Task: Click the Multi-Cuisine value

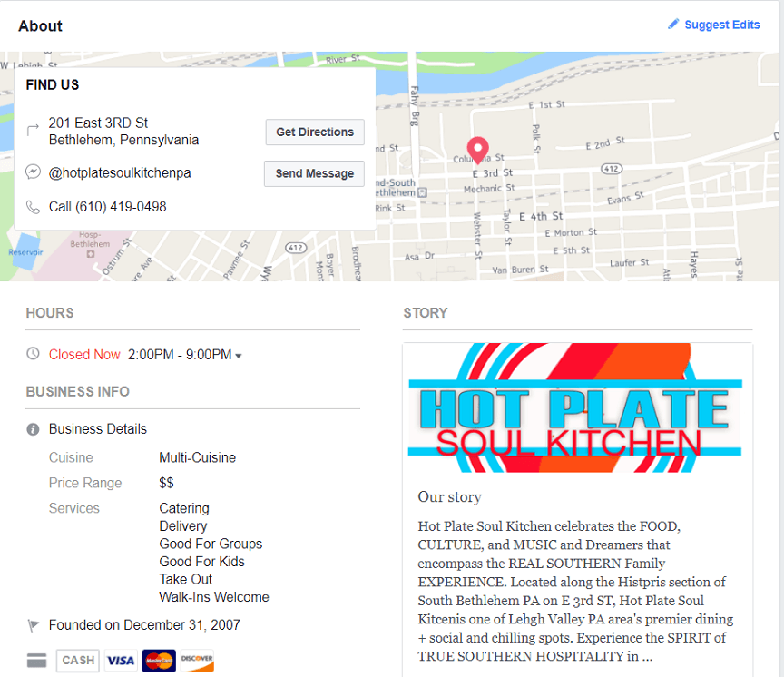Action: (198, 457)
